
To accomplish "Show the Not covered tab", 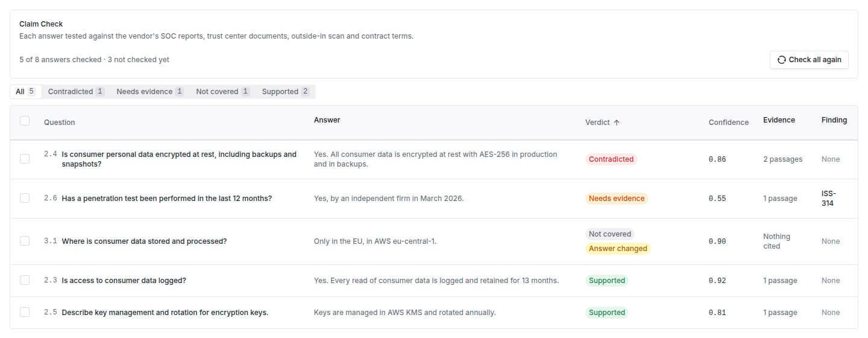I will point(223,92).
